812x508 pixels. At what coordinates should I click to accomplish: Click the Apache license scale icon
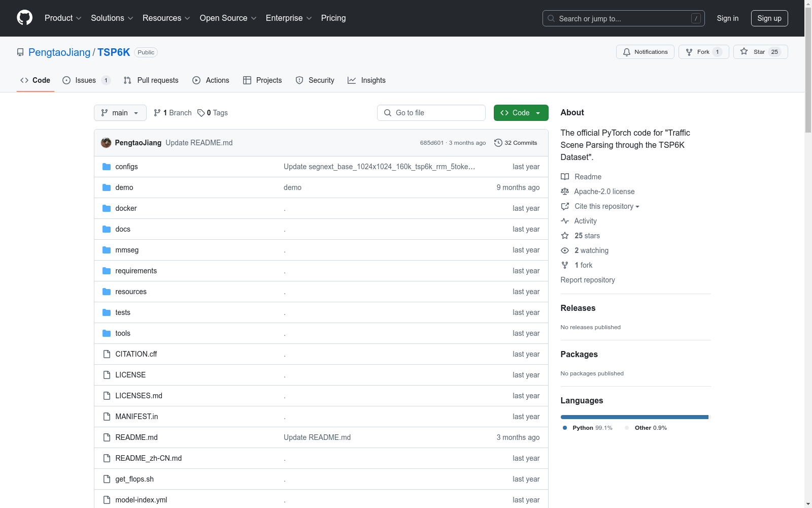[x=565, y=192]
